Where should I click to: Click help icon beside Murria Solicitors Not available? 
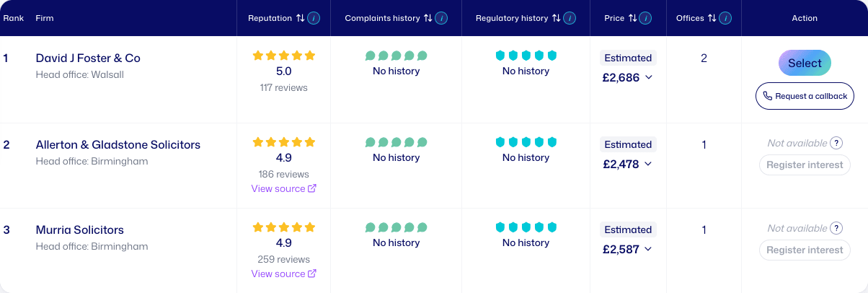tap(836, 228)
